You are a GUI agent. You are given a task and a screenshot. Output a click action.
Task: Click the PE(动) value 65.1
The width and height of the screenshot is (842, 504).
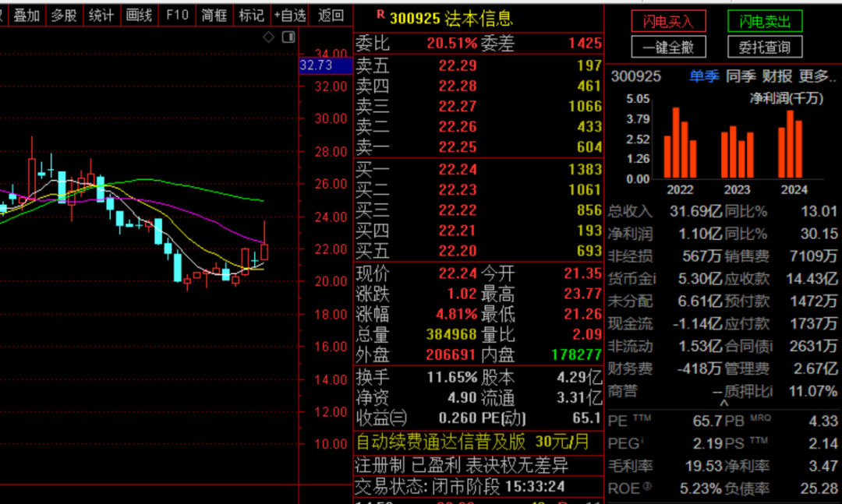[x=586, y=418]
